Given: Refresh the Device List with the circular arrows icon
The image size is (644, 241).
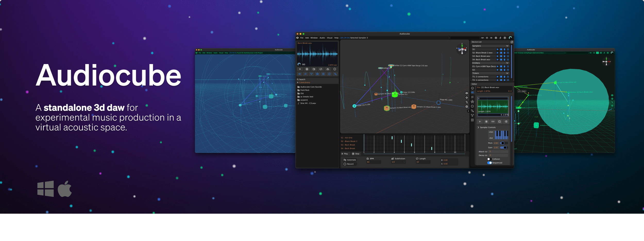Looking at the screenshot, I should 512,42.
